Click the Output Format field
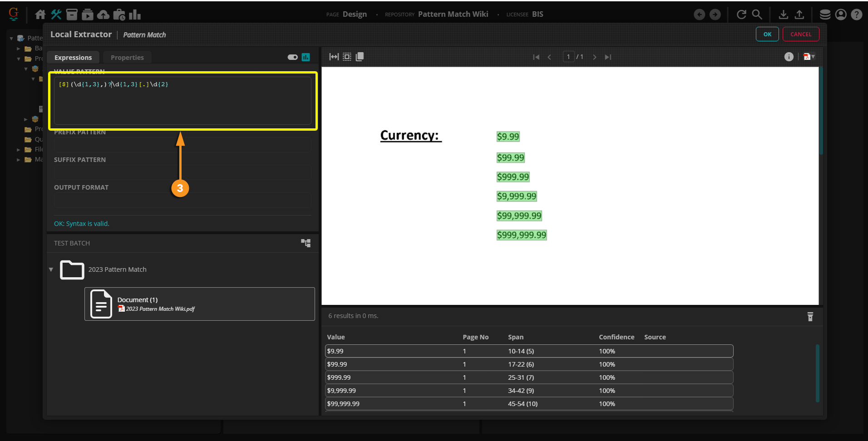The width and height of the screenshot is (868, 441). [182, 200]
